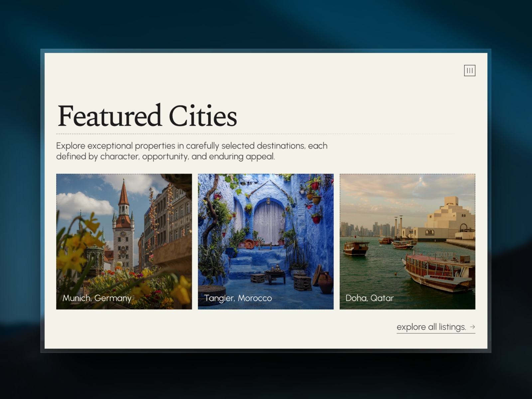Open the Munich, Germany city card
Screen dimensions: 532x399
[x=124, y=241]
